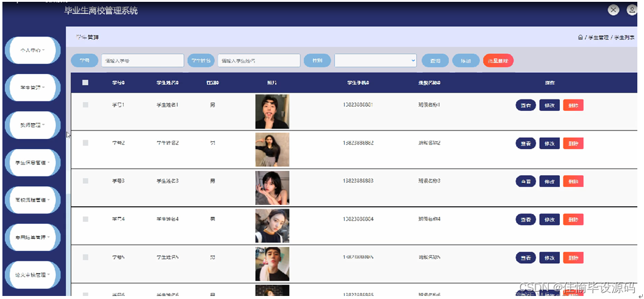This screenshot has height=299, width=644.
Task: Click the home icon in the breadcrumb
Action: pos(580,38)
